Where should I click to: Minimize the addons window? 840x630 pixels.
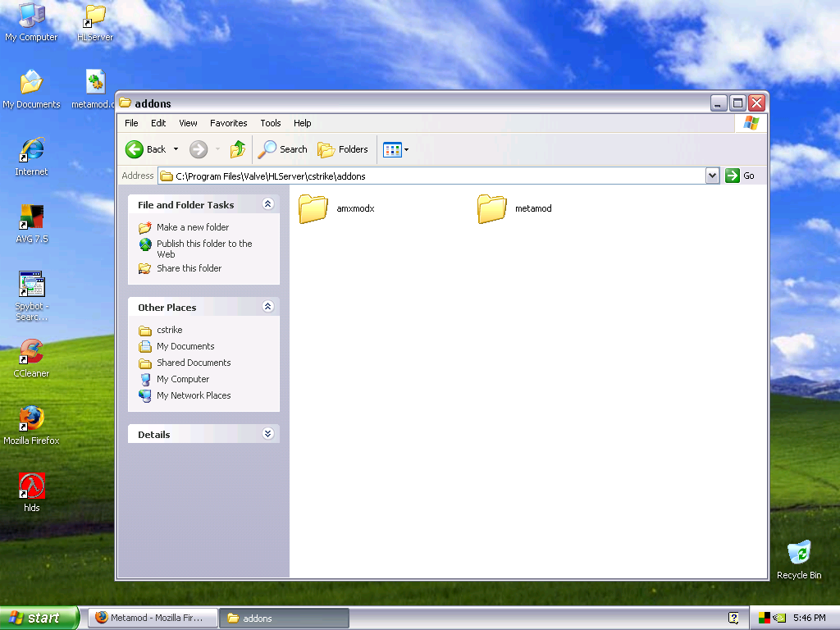tap(719, 103)
